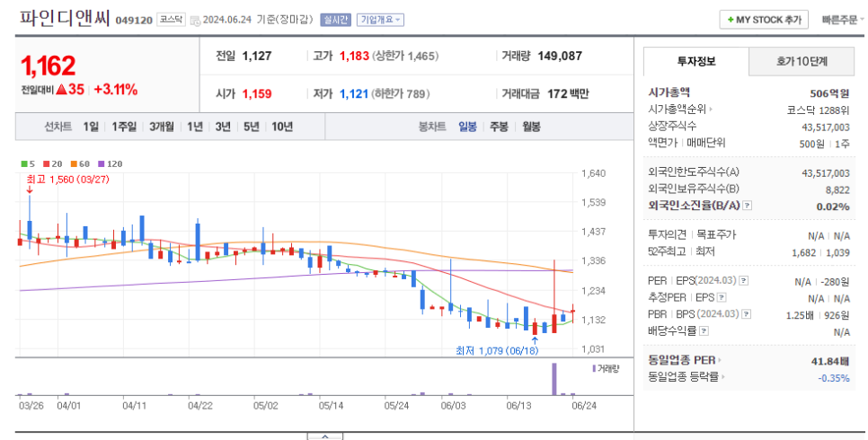Click the 거래량 volume legend marker
The width and height of the screenshot is (868, 440).
pos(606,368)
